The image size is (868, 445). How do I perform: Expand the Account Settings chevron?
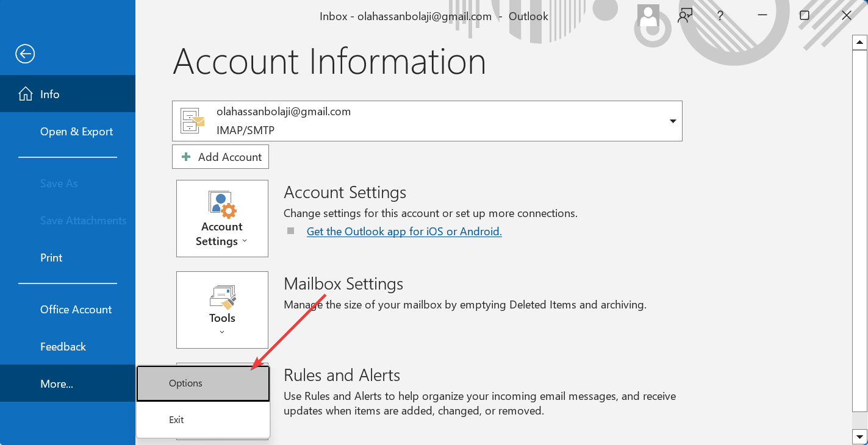244,242
